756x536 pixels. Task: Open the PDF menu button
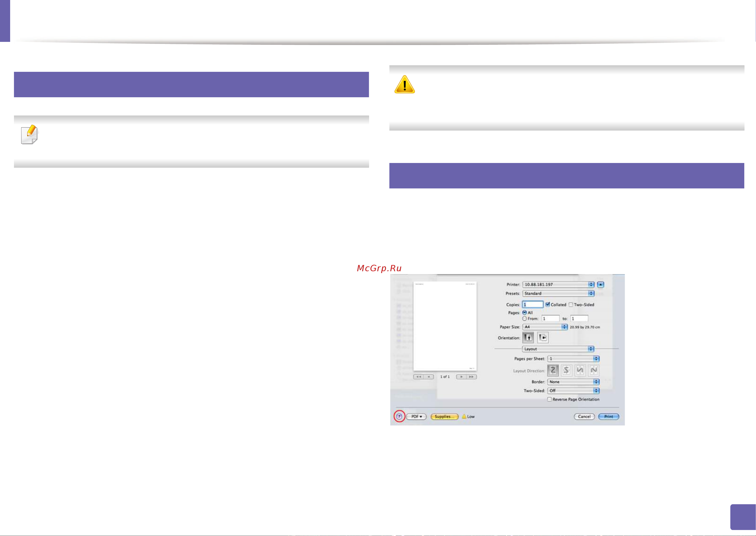416,416
